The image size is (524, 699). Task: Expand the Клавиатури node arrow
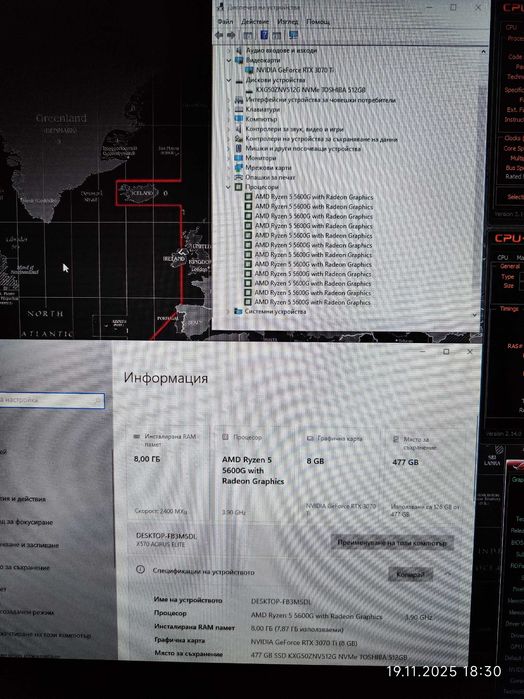click(x=229, y=110)
